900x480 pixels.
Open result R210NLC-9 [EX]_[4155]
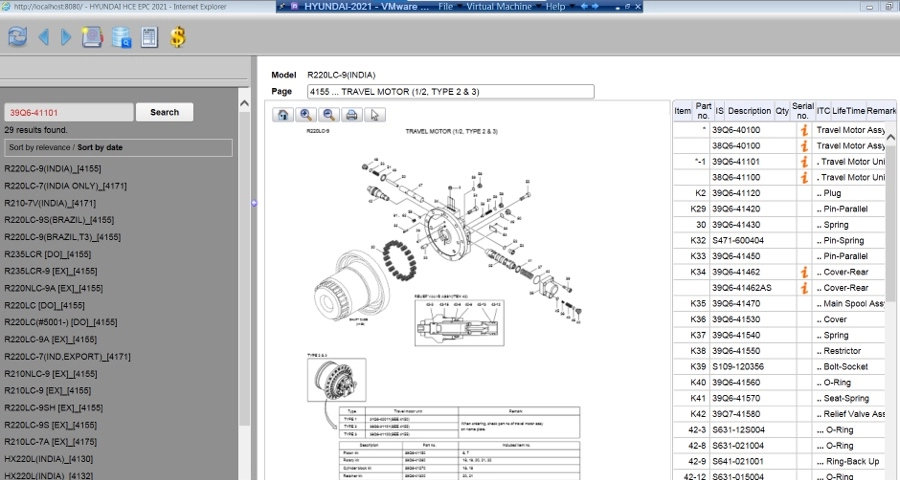51,374
